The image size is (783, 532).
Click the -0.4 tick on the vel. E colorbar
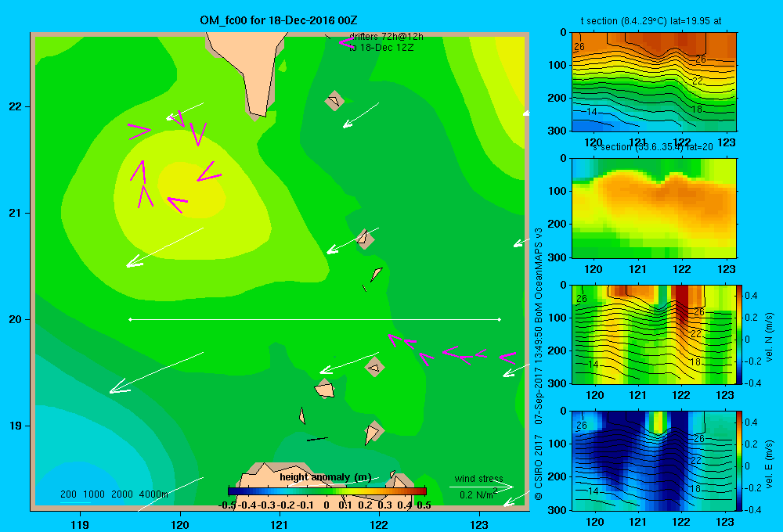coord(752,509)
